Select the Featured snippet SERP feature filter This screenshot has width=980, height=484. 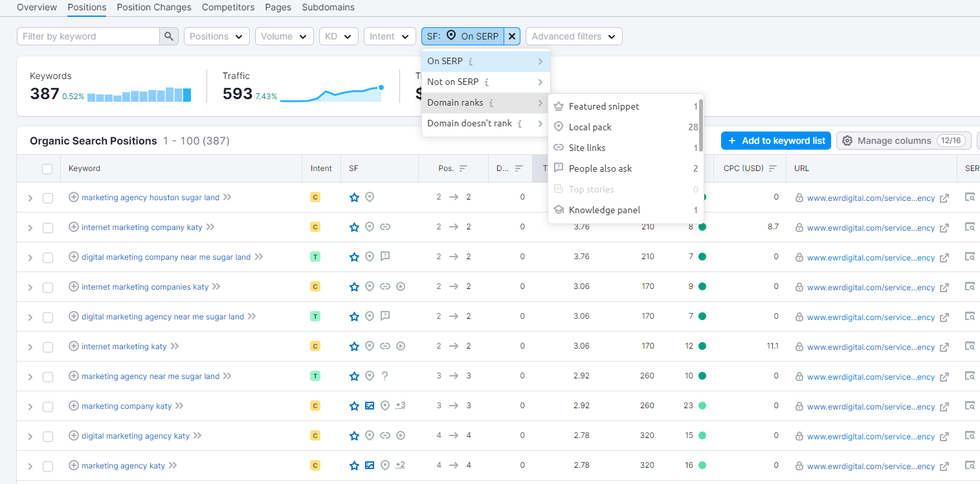pyautogui.click(x=603, y=106)
